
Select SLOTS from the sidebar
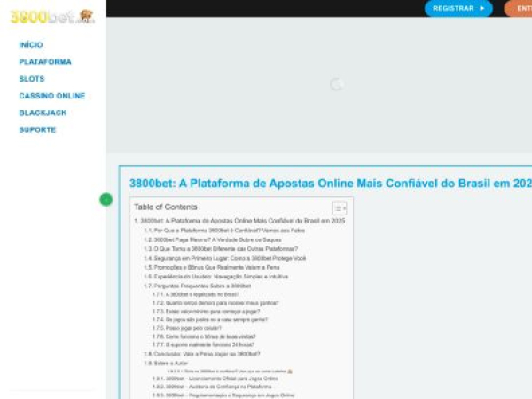[32, 79]
